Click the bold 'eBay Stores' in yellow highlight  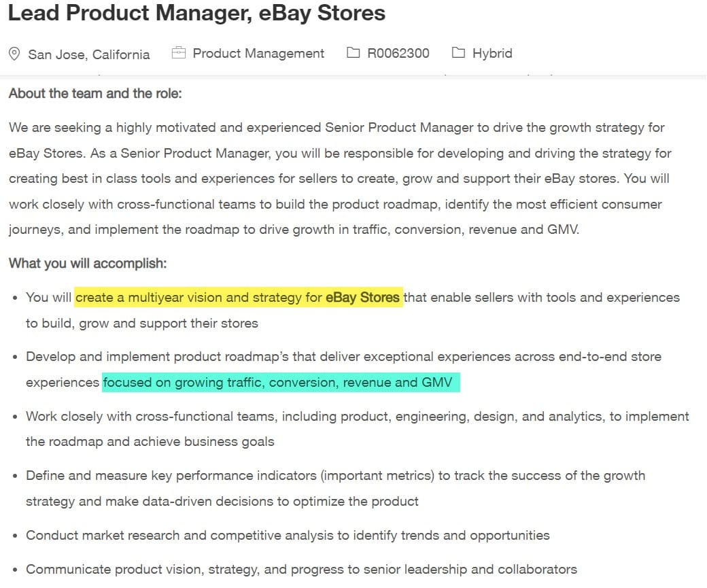click(x=362, y=297)
